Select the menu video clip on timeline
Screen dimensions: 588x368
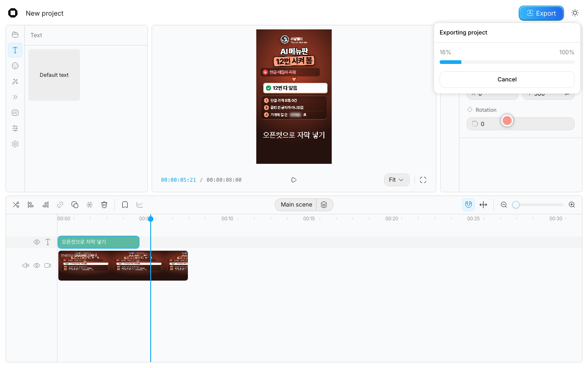pos(123,265)
